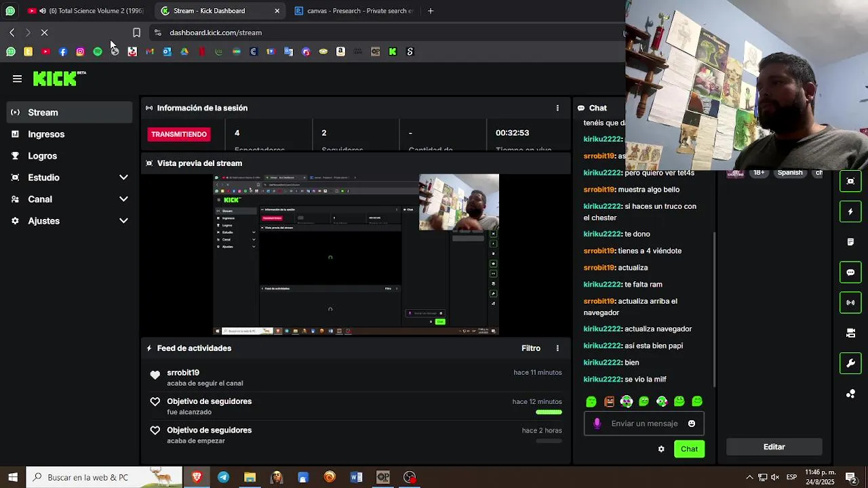Open chat settings gear icon
Screen dimensions: 868x488
pyautogui.click(x=661, y=449)
